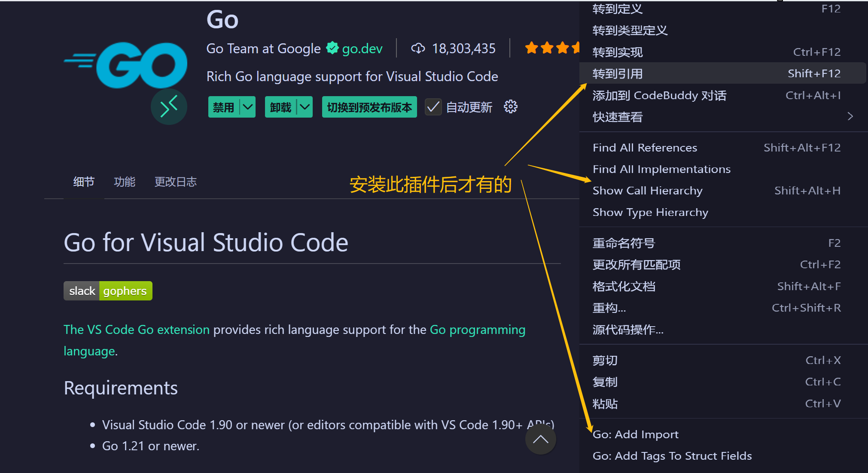Image resolution: width=868 pixels, height=473 pixels.
Task: Click the remote indicator badge on the Go logo
Action: [169, 106]
